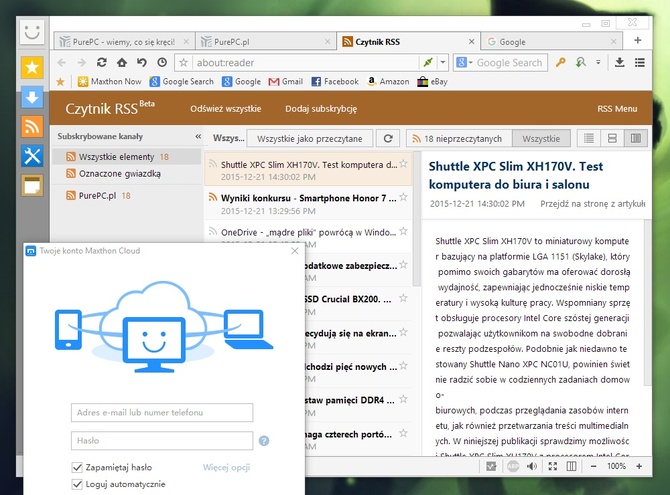Open the Downloads sidebar icon
Screen dimensions: 670x495
pyautogui.click(x=32, y=97)
